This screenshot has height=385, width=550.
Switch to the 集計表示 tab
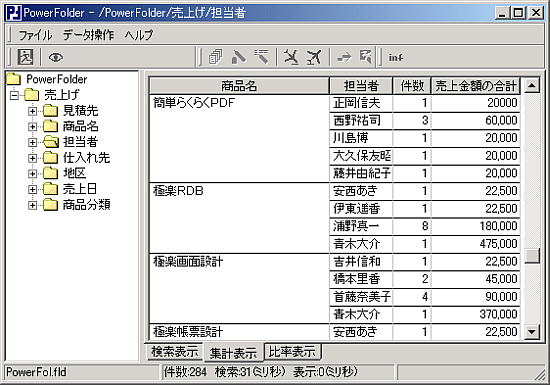[x=233, y=353]
